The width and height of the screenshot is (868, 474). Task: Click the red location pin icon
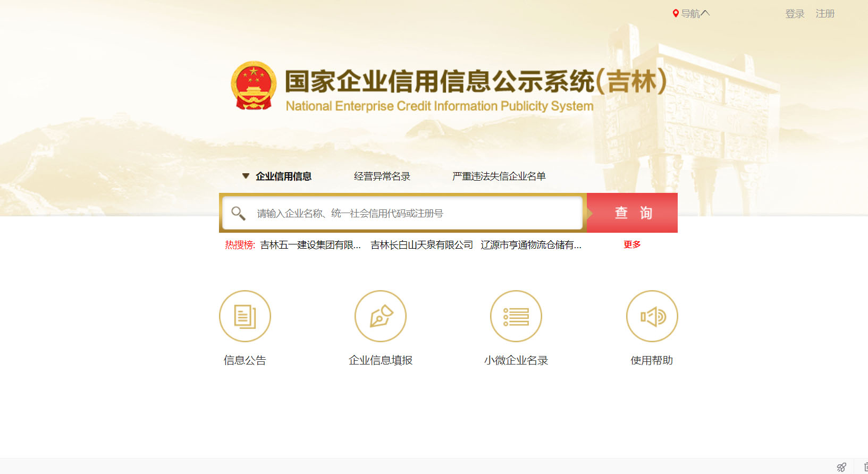tap(676, 13)
